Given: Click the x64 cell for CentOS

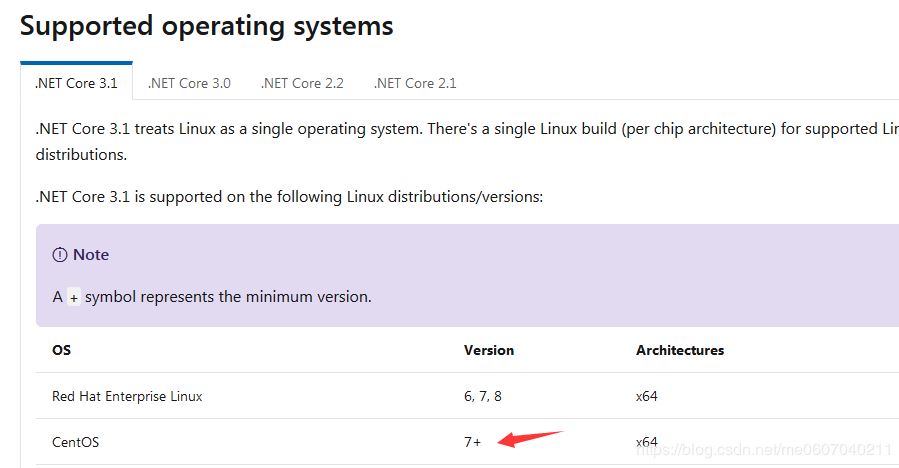Looking at the screenshot, I should (647, 442).
